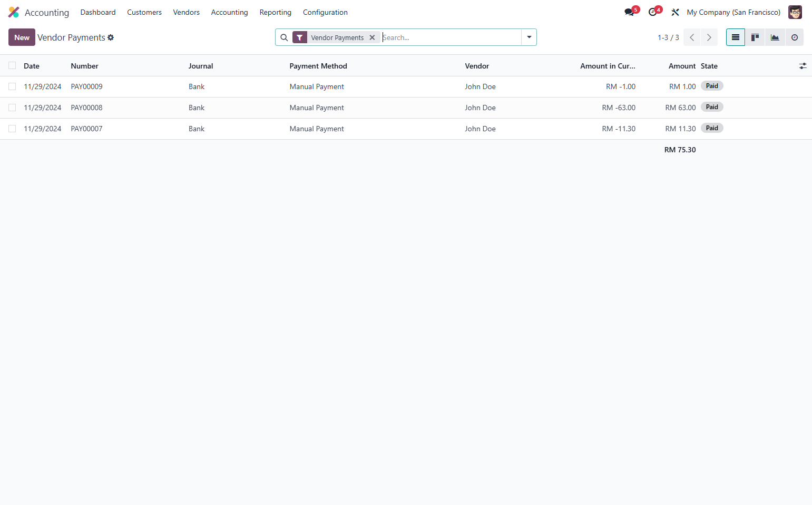812x505 pixels.
Task: Focus the Search input field
Action: [451, 37]
